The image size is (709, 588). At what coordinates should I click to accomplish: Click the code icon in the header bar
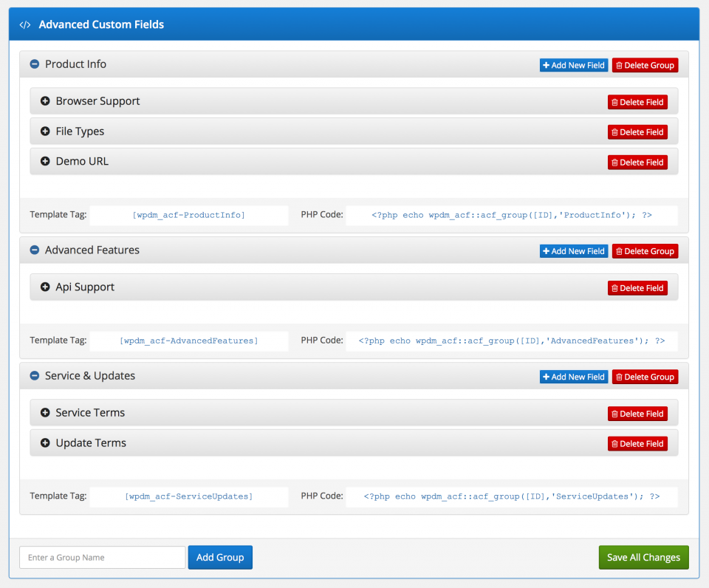pyautogui.click(x=24, y=24)
